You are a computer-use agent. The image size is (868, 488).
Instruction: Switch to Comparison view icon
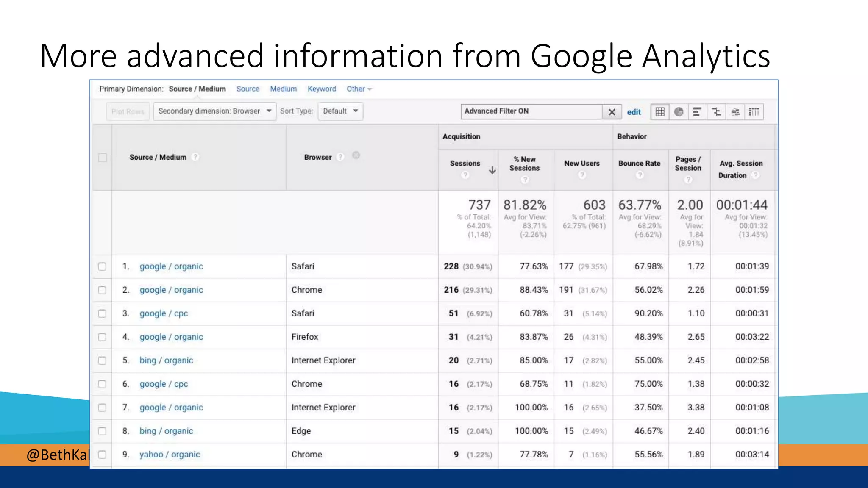tap(716, 112)
